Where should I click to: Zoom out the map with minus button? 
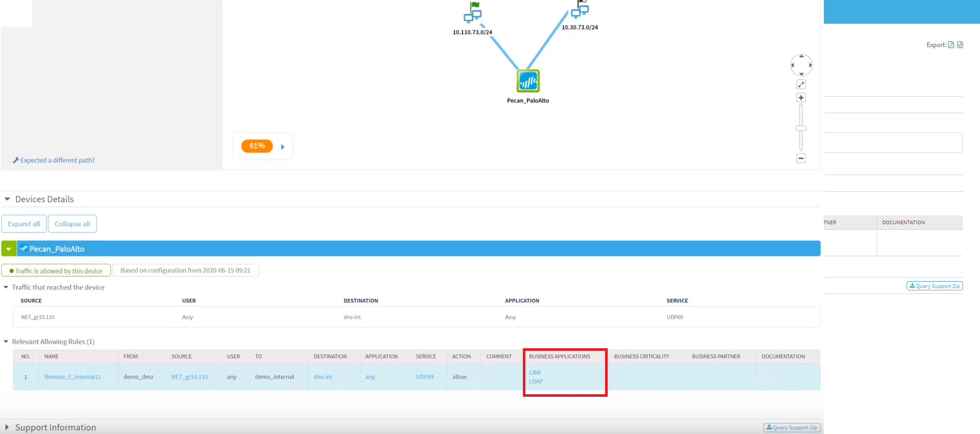pos(801,158)
